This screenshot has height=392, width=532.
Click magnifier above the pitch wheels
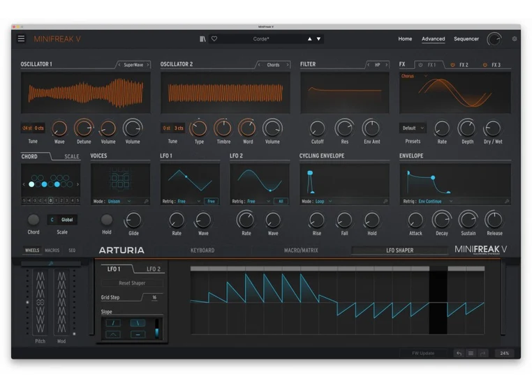(x=51, y=264)
